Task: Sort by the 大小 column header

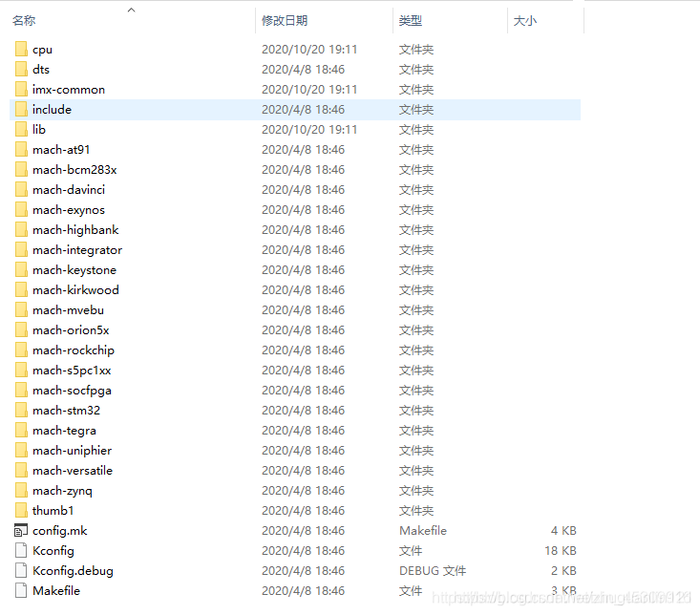Action: point(525,20)
